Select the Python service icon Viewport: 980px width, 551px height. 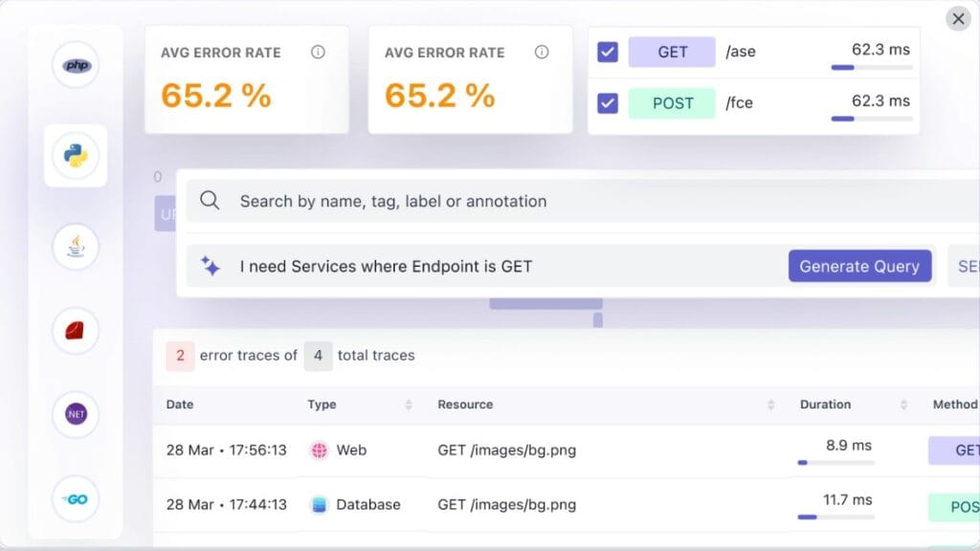(x=76, y=156)
